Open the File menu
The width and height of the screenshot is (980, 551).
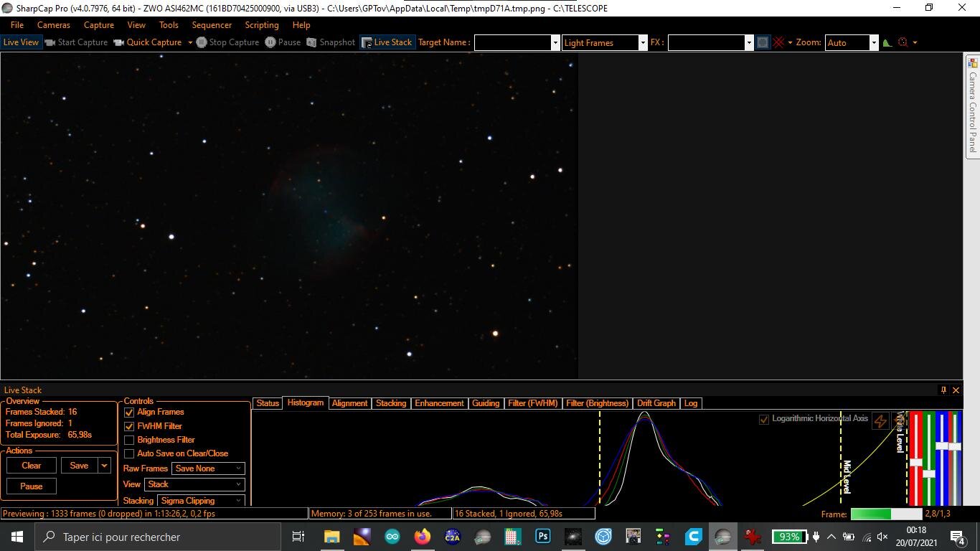[x=17, y=24]
